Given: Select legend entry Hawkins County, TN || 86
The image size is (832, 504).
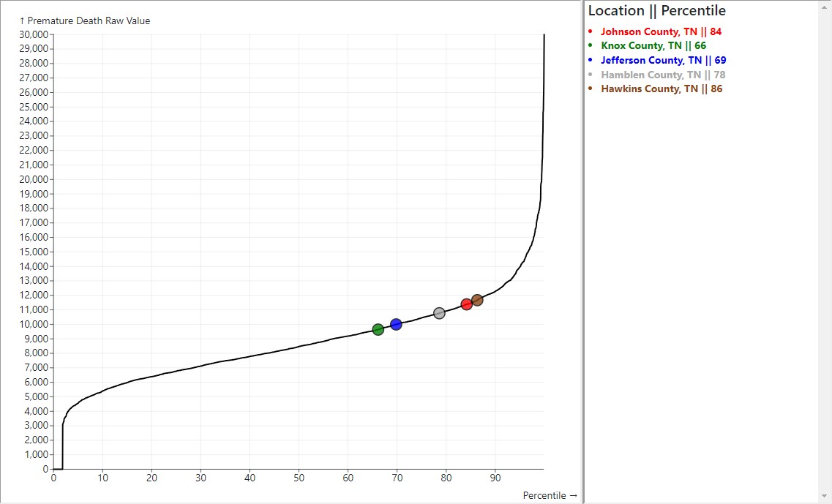Looking at the screenshot, I should pos(662,89).
